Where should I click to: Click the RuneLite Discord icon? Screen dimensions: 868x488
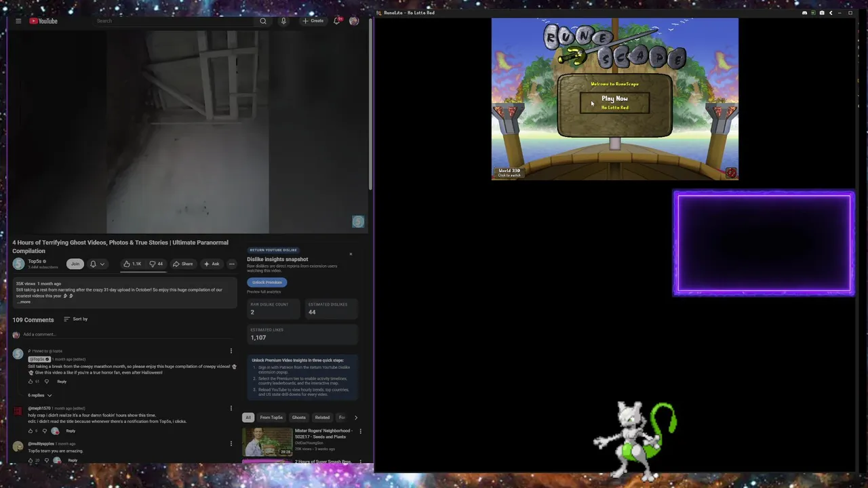(x=805, y=13)
